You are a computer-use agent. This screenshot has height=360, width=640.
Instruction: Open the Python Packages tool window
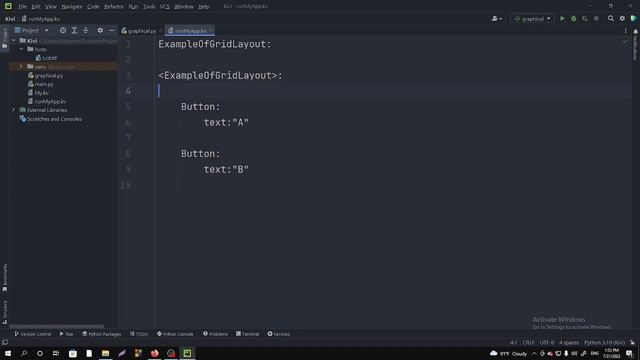(x=102, y=334)
